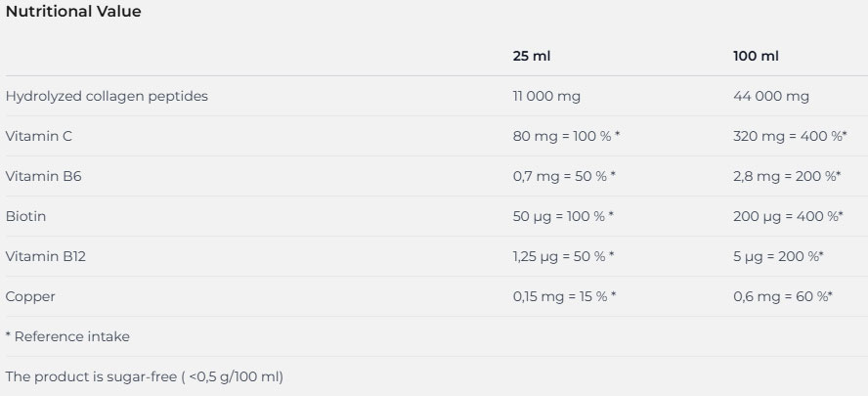Select the 25 ml column header

click(532, 56)
